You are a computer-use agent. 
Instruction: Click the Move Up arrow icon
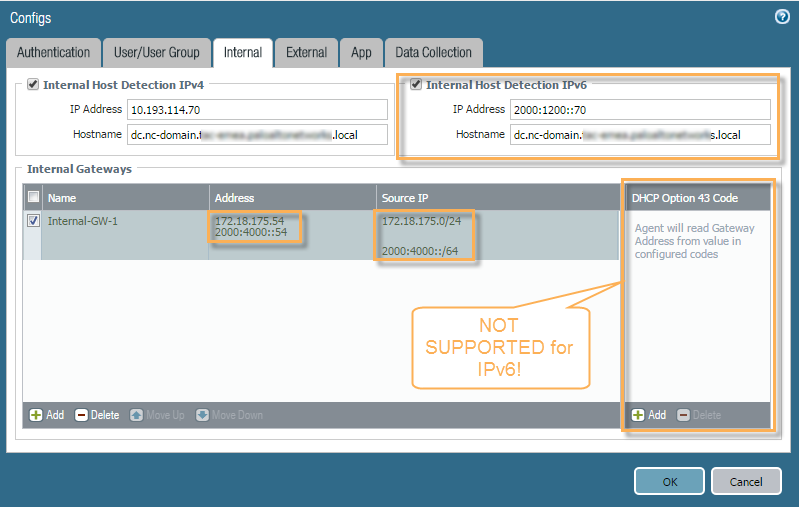point(137,415)
